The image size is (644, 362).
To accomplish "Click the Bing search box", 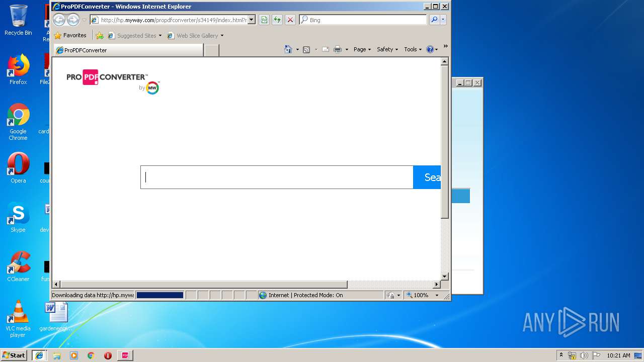I will click(x=363, y=20).
